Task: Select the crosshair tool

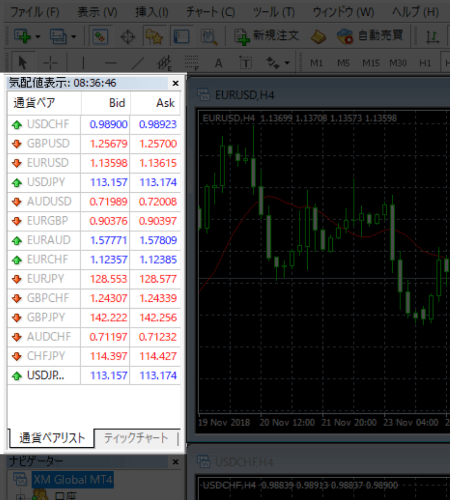Action: (51, 63)
